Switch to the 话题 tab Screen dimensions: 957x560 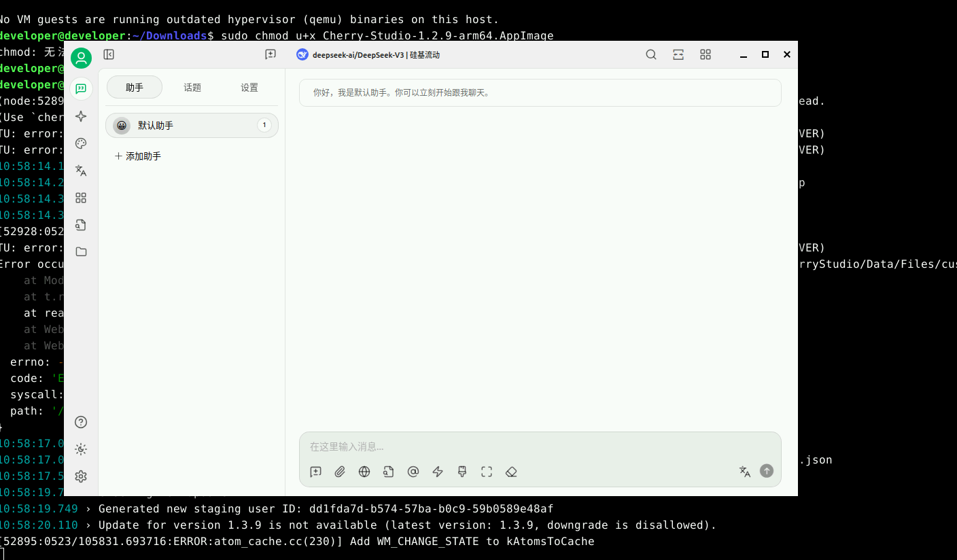click(x=192, y=87)
